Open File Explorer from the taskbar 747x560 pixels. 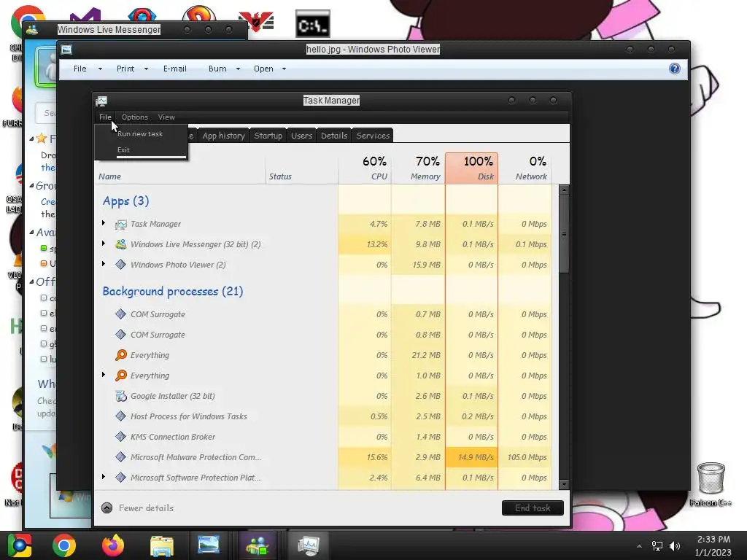162,545
